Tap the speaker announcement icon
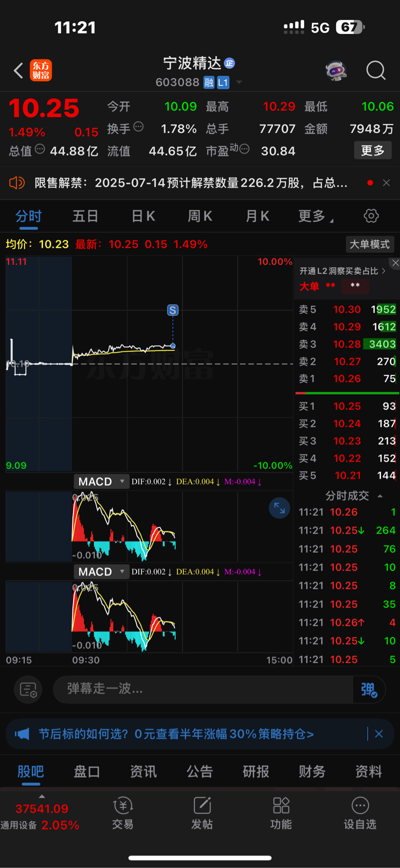400x868 pixels. pos(17,183)
